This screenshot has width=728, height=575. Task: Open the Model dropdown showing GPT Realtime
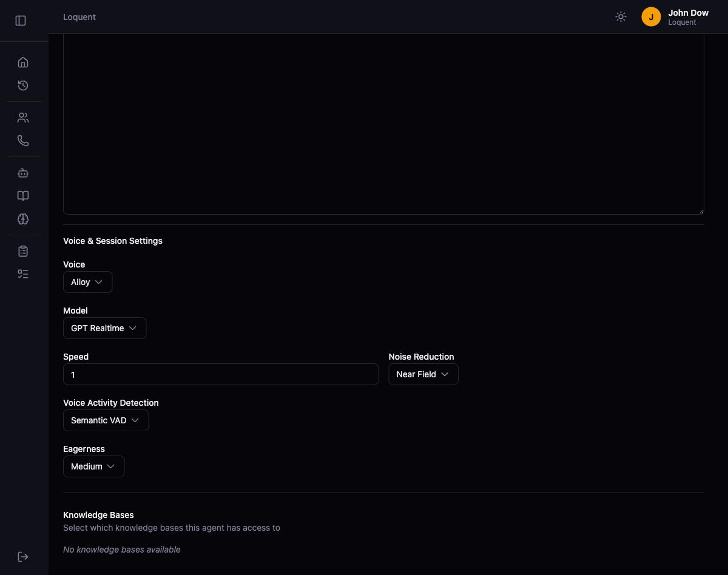pos(104,328)
